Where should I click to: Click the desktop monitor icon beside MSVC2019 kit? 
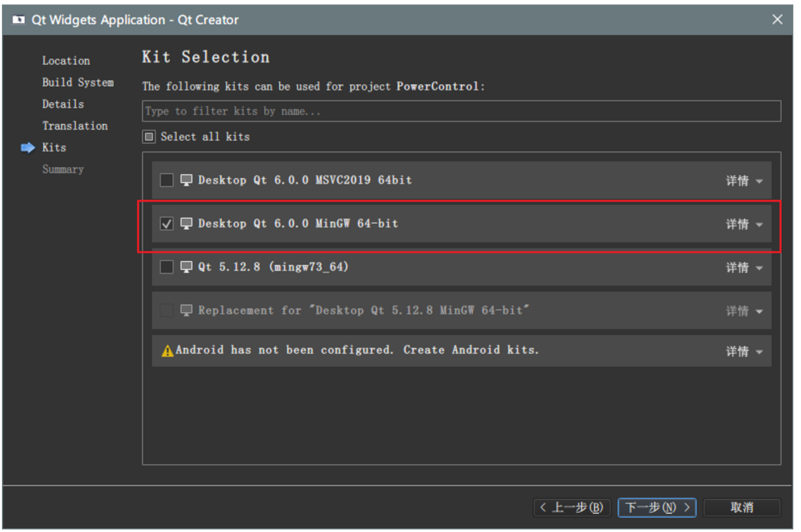pos(186,180)
